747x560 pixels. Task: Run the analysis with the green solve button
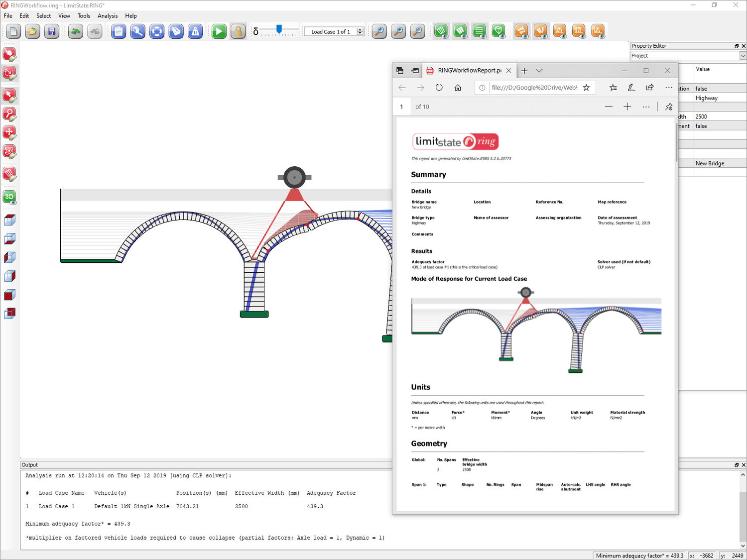tap(219, 31)
